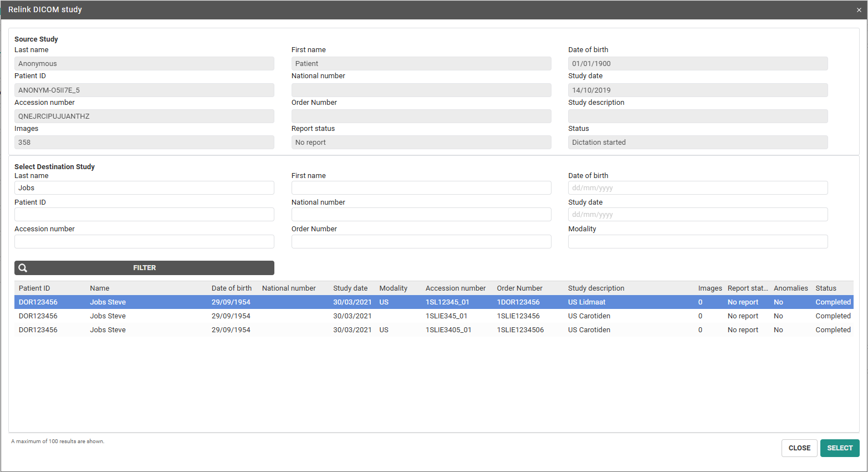
Task: Click the destination Order Number input
Action: click(421, 241)
